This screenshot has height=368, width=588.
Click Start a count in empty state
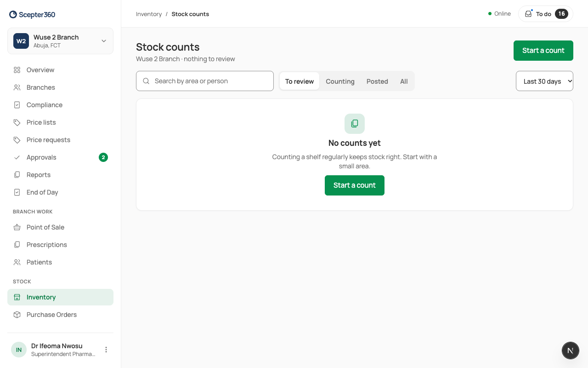point(355,185)
